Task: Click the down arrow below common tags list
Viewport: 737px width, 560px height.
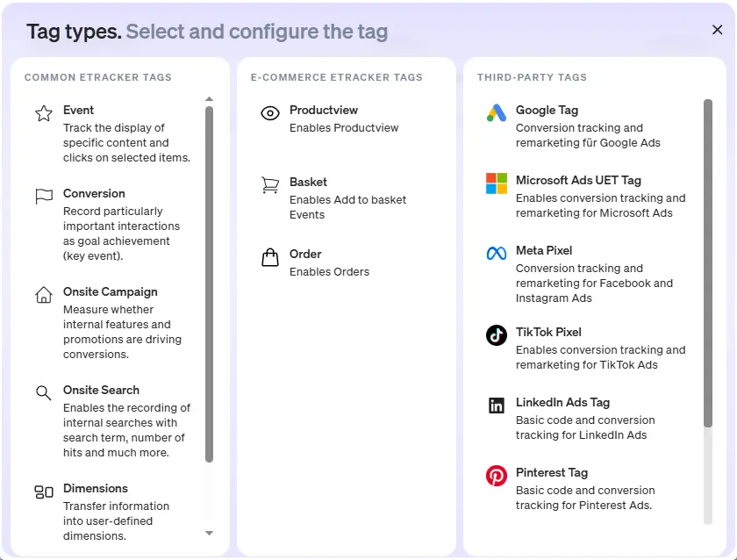Action: [209, 533]
